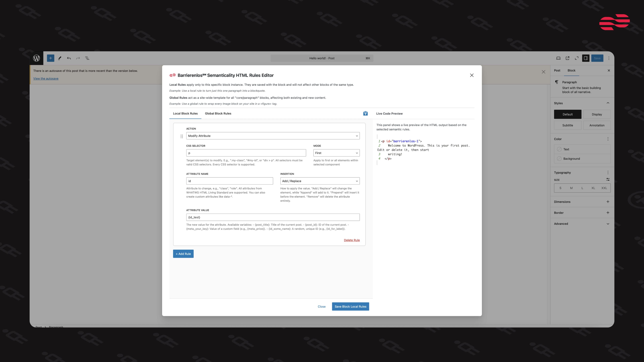Open the document overview list icon
644x362 pixels.
(87, 58)
